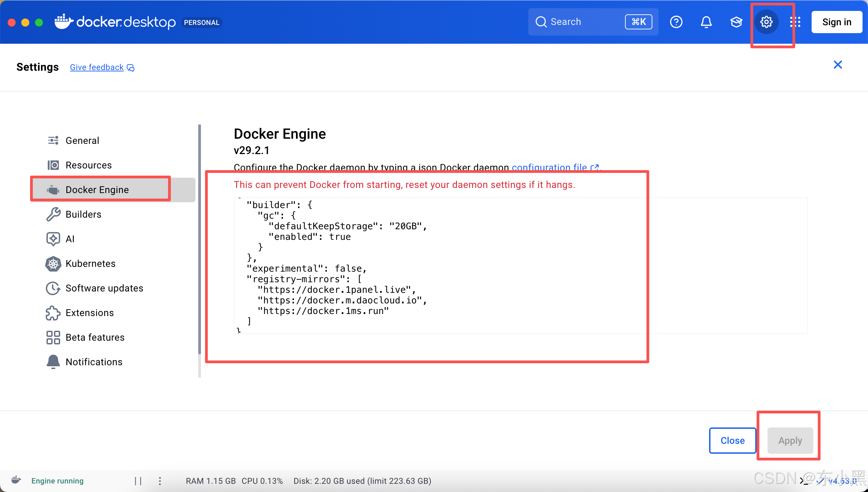The height and width of the screenshot is (492, 868).
Task: Open the help question mark icon
Action: [x=676, y=22]
